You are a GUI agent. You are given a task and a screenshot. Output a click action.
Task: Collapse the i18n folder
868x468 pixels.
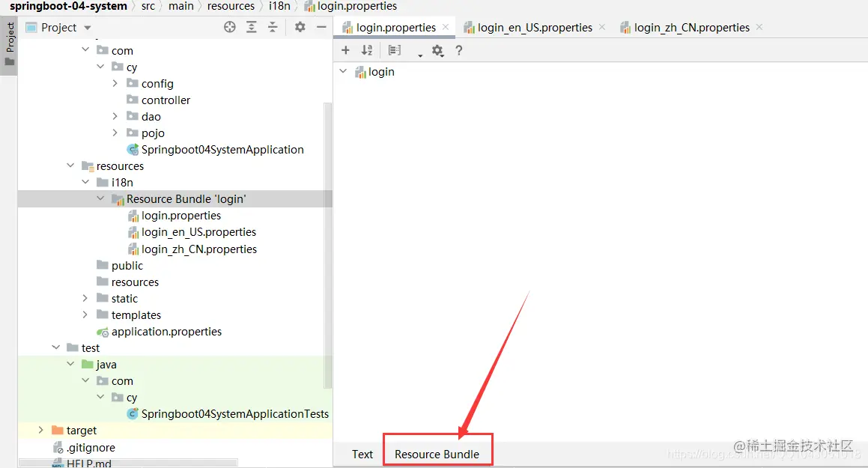click(85, 182)
